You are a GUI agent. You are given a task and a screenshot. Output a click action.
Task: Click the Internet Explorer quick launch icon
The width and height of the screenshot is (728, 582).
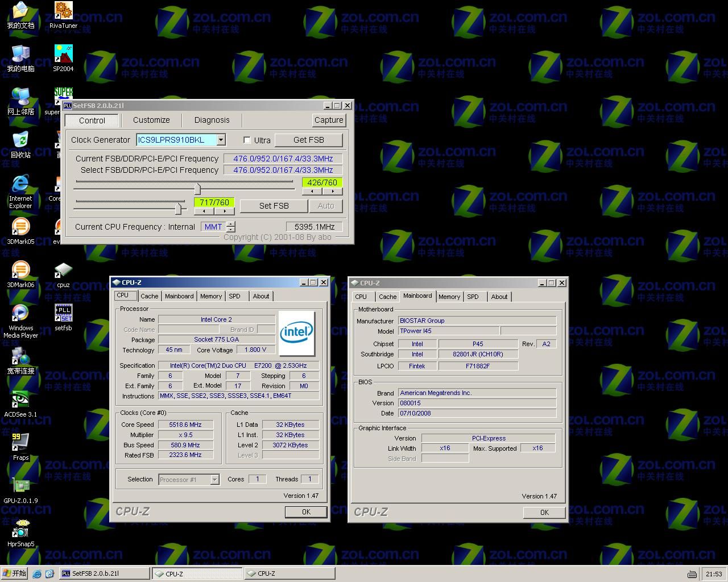37,574
